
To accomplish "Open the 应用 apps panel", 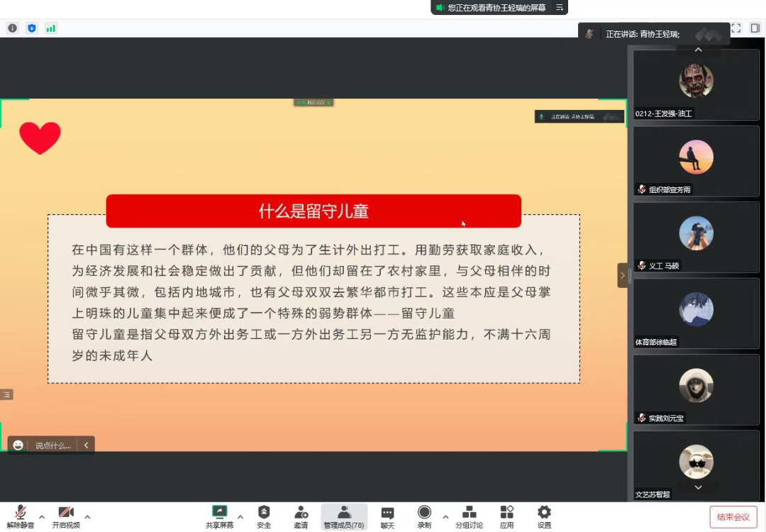I will pos(506,517).
